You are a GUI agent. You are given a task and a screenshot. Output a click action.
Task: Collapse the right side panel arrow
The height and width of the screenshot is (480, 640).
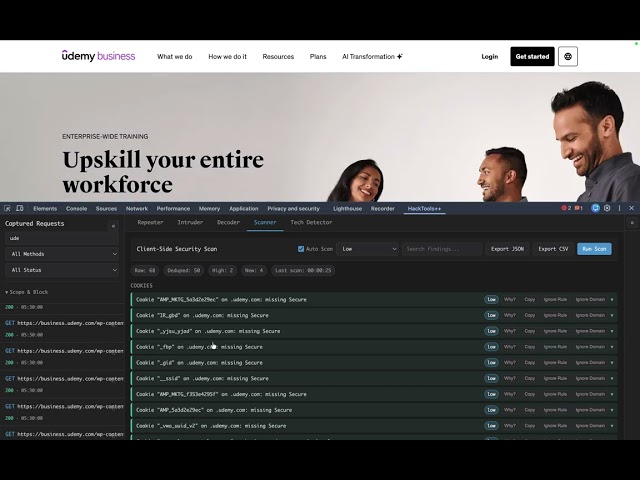point(632,222)
